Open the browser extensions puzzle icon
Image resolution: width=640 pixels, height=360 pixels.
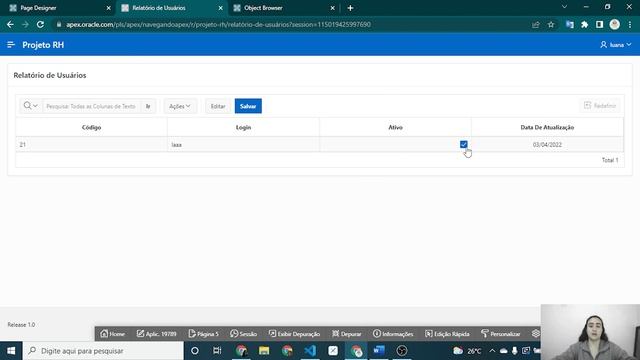(x=584, y=24)
